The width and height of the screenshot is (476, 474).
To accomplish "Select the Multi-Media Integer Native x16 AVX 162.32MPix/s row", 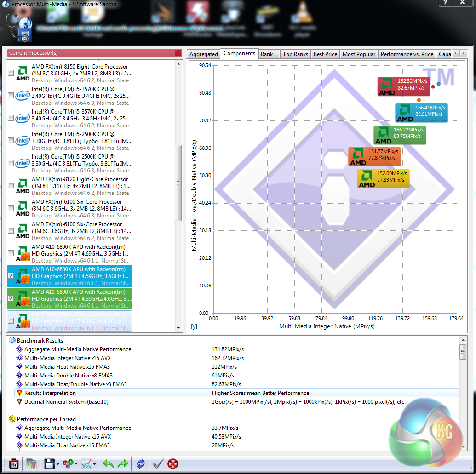I will pos(236,358).
